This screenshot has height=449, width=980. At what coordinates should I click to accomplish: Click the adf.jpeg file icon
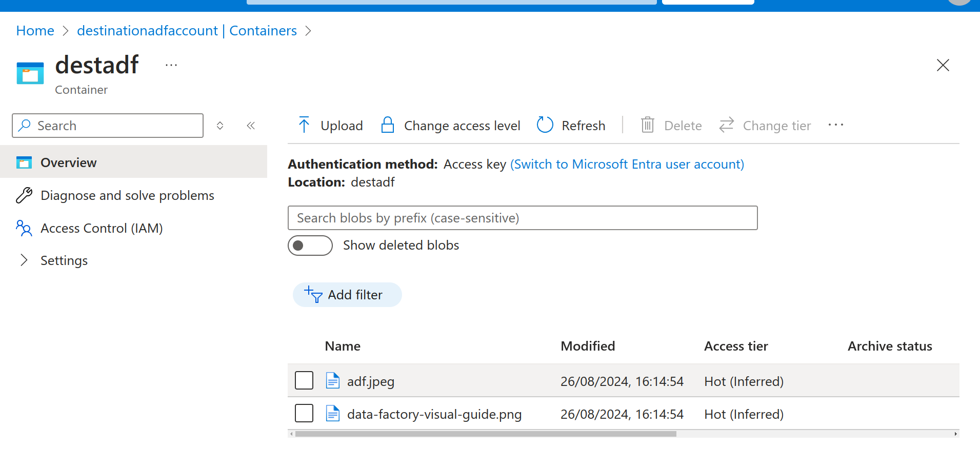pos(333,381)
